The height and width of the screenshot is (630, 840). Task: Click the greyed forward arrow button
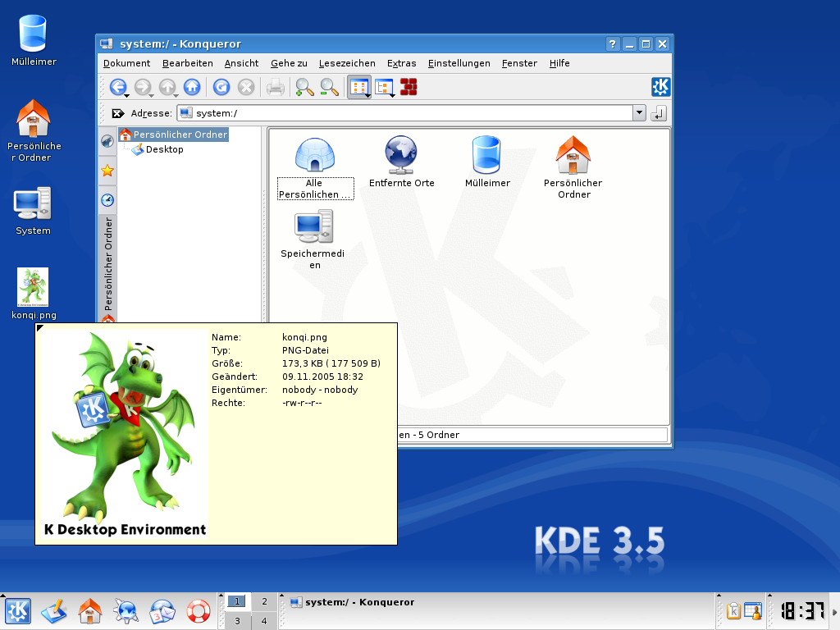point(143,87)
